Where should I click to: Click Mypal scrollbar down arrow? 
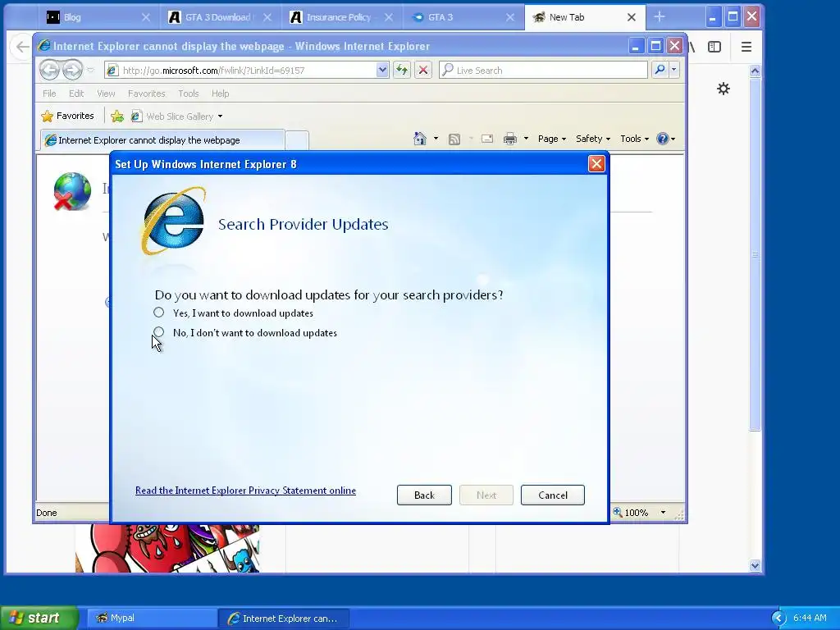point(755,566)
